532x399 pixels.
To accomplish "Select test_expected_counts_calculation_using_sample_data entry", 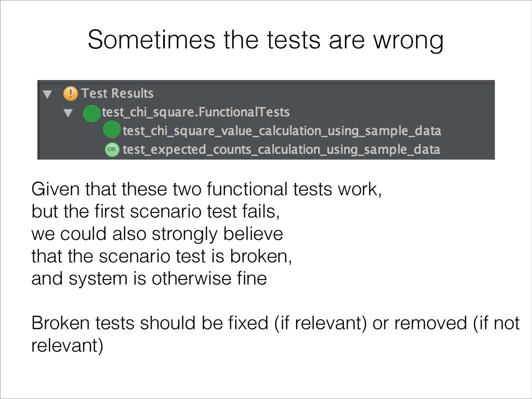I will pos(281,150).
